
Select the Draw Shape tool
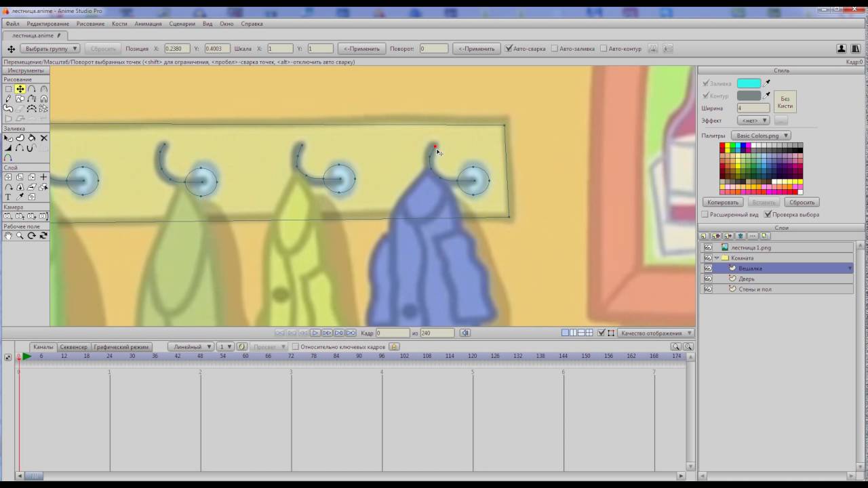click(x=20, y=98)
